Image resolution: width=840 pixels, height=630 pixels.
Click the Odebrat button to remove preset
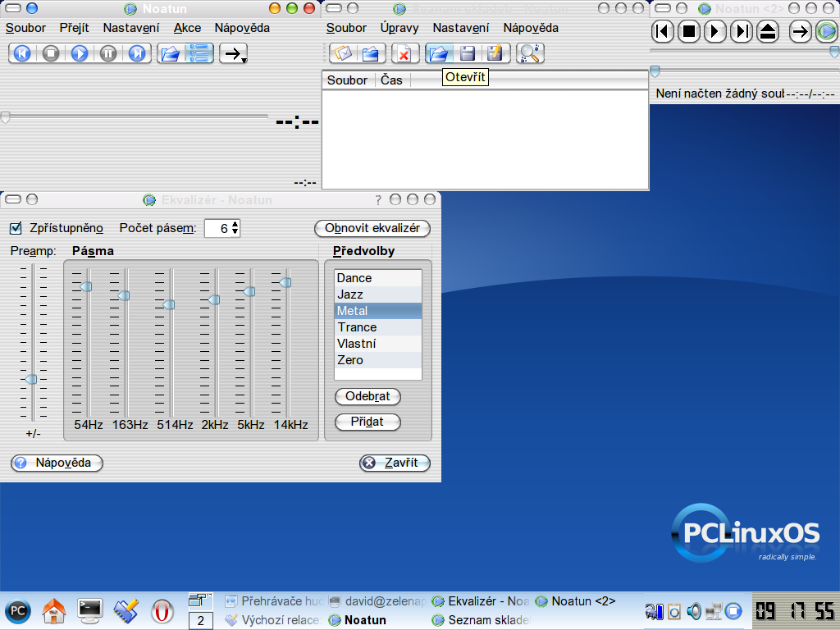[x=367, y=396]
